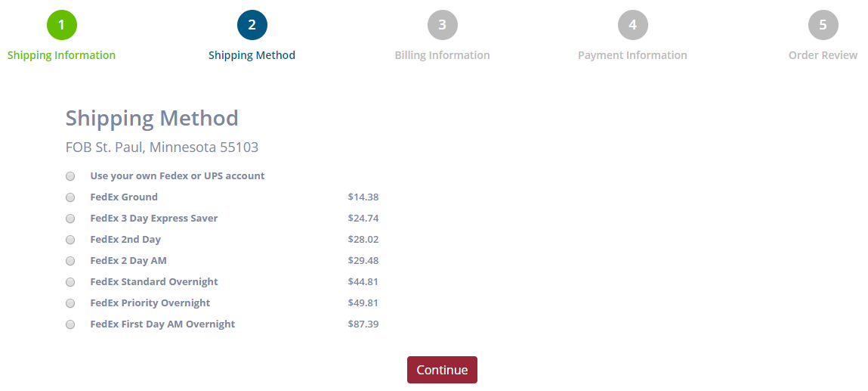Click the $14.38 FedEx Ground price
Image resolution: width=868 pixels, height=391 pixels.
(x=363, y=197)
